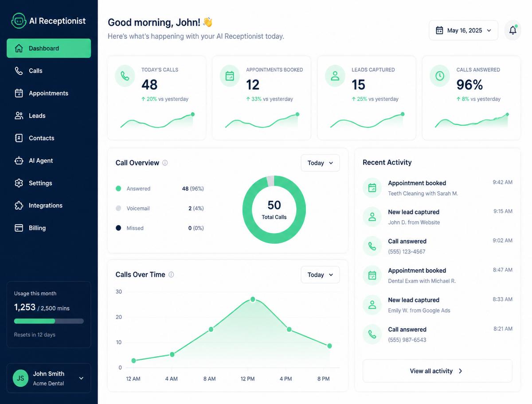This screenshot has height=404, width=532.
Task: Open the May 16, 2025 date picker
Action: 463,30
